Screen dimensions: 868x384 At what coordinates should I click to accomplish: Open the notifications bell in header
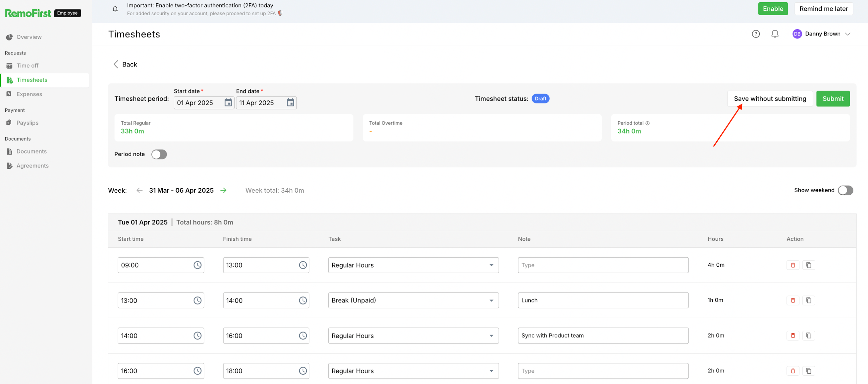[x=775, y=34]
